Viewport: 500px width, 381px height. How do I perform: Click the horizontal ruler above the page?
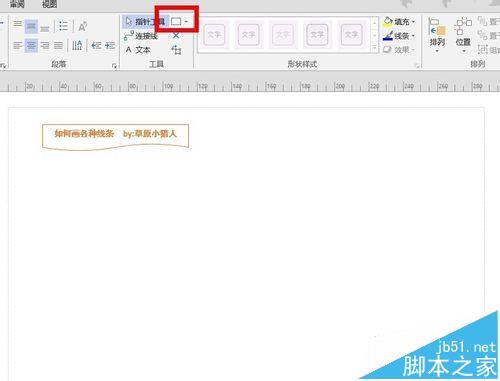(x=250, y=86)
